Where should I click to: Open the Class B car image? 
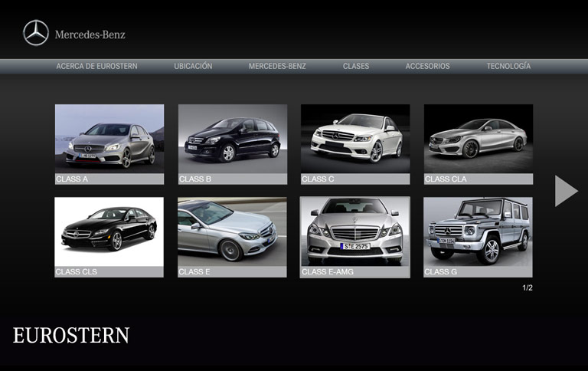233,139
